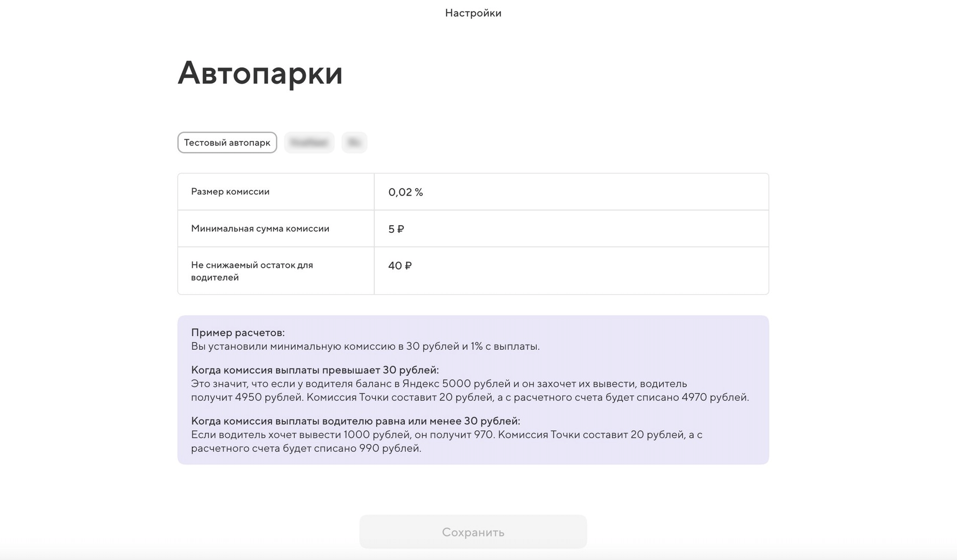The width and height of the screenshot is (957, 560).
Task: Click the line mentioning списано 4970 рублей
Action: point(470,397)
